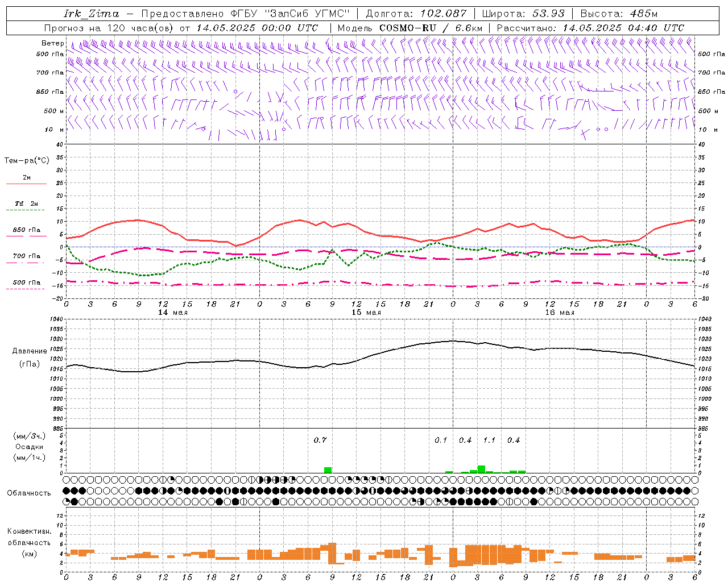Click the Осадки panel label
Viewport: 728px width, 582px height.
(29, 447)
